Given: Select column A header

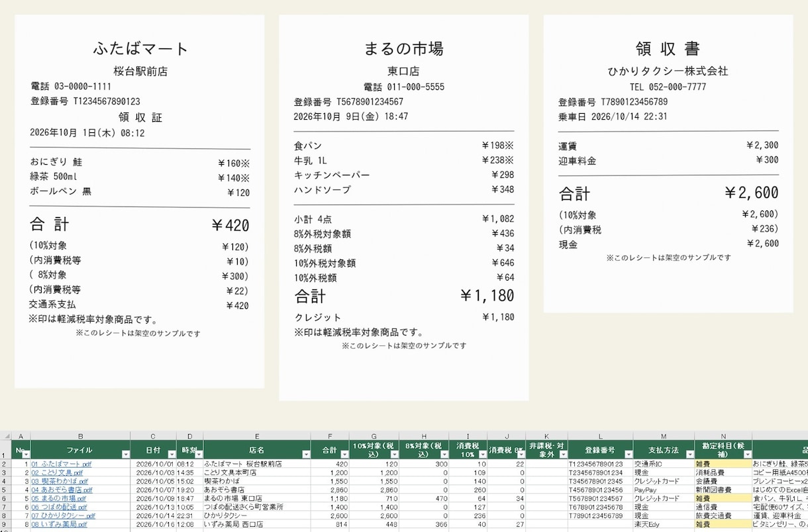Looking at the screenshot, I should pos(21,435).
